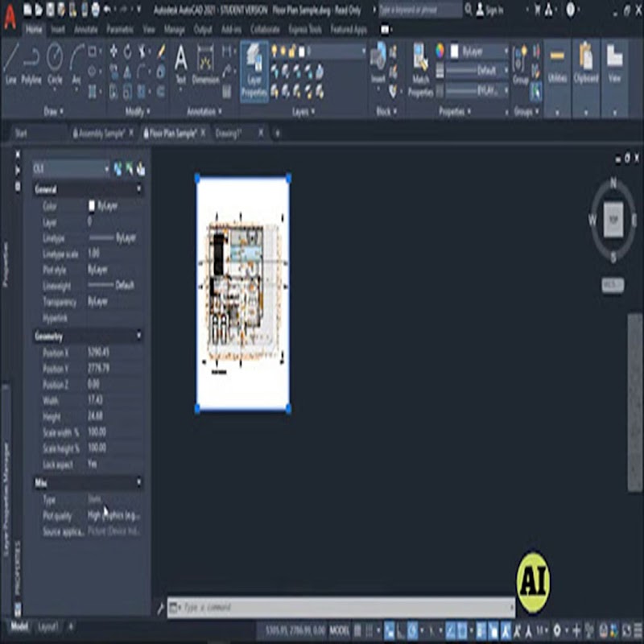Click the New file icon in quick access toolbar
The width and height of the screenshot is (644, 644).
point(27,10)
